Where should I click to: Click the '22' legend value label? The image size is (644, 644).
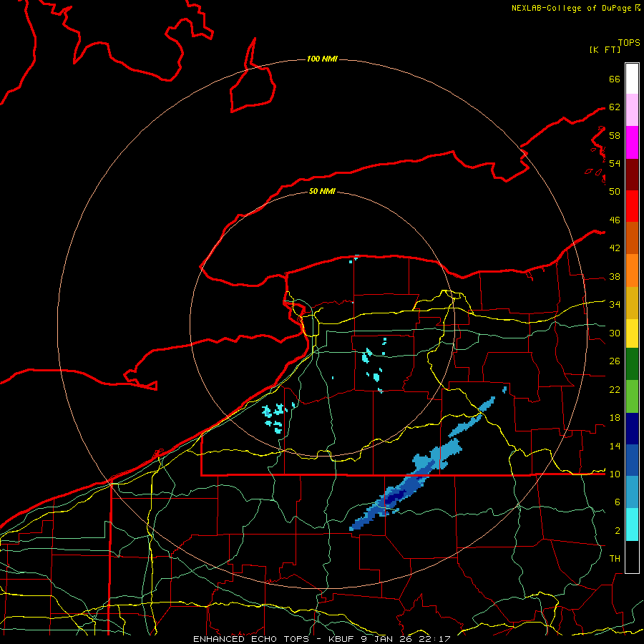[x=615, y=390]
